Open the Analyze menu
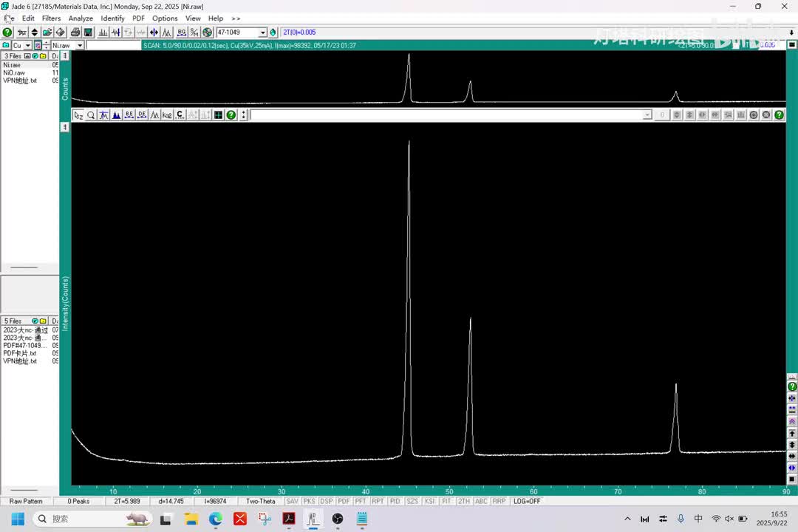The width and height of the screenshot is (798, 532). coord(81,18)
